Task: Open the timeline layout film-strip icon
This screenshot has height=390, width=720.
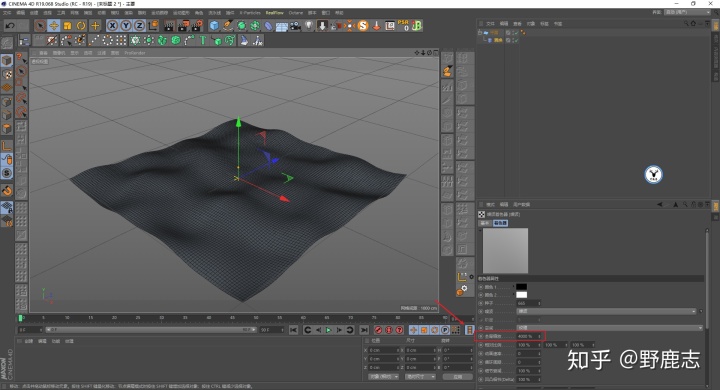Action: [x=469, y=330]
